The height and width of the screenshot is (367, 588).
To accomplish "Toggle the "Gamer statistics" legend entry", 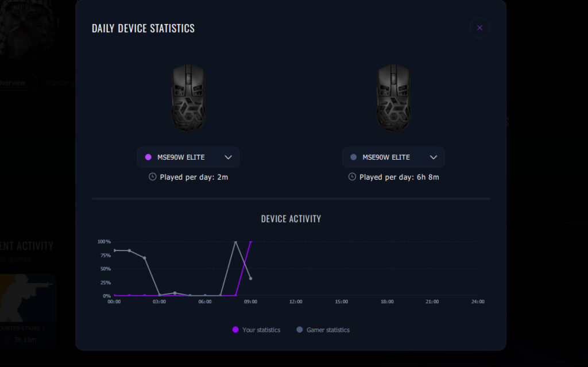I will 322,330.
